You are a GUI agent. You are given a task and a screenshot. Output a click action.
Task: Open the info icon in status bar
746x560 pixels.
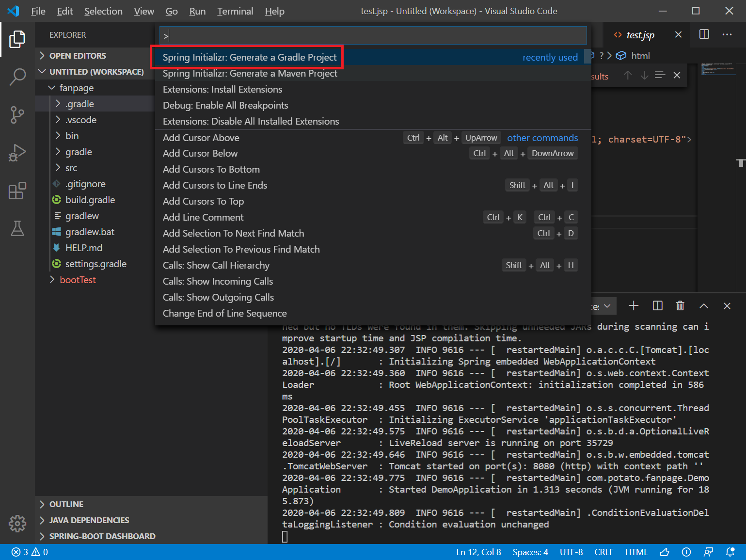tap(686, 552)
